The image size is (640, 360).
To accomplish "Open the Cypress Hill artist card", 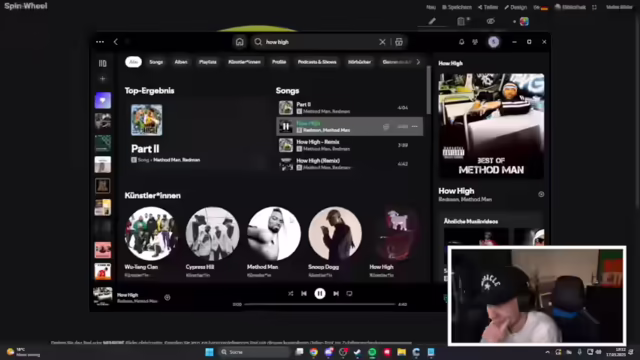I will [212, 242].
